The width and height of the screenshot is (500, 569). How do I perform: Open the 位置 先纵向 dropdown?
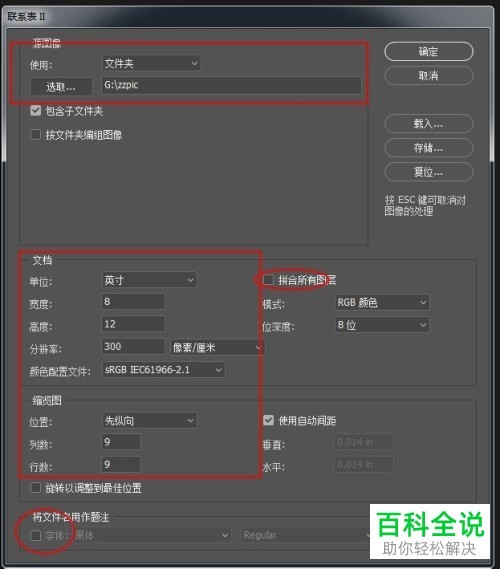pyautogui.click(x=149, y=421)
